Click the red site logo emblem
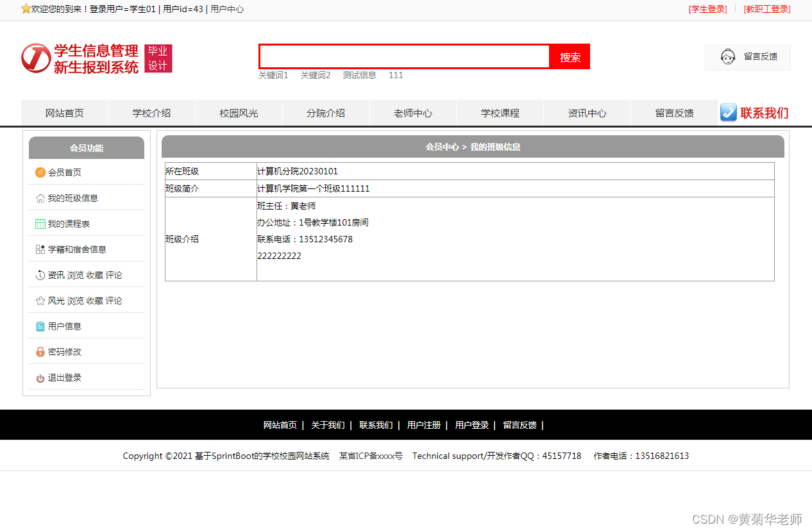This screenshot has height=532, width=812. click(x=36, y=58)
